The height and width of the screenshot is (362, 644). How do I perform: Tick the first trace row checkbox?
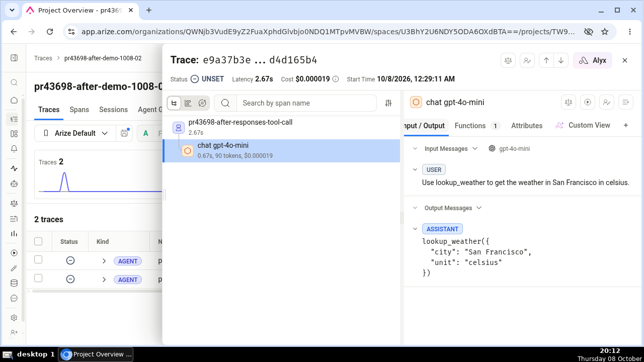(x=38, y=259)
